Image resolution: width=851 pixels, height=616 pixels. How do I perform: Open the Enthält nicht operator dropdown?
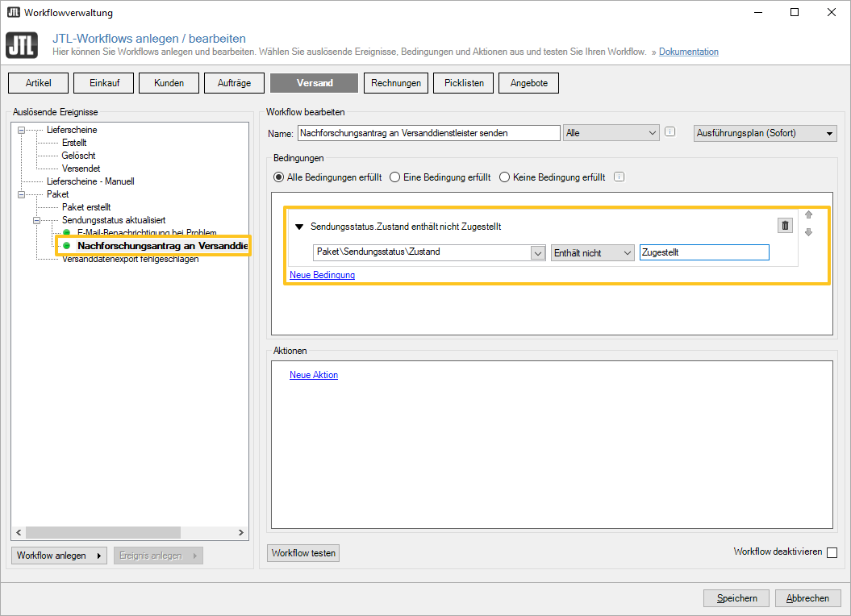click(x=592, y=253)
